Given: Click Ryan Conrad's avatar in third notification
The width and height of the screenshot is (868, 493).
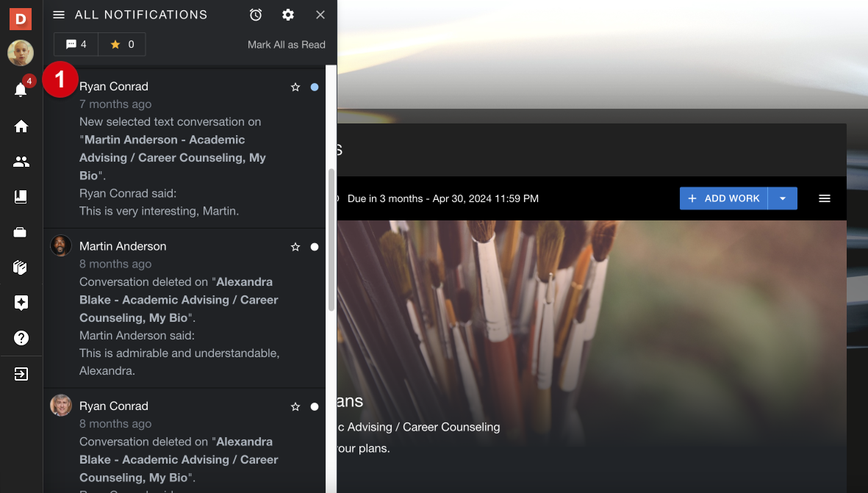Looking at the screenshot, I should pos(61,405).
